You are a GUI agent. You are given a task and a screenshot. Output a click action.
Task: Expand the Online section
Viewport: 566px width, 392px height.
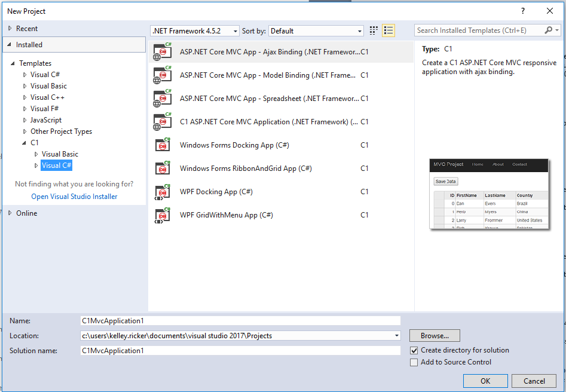pyautogui.click(x=10, y=213)
